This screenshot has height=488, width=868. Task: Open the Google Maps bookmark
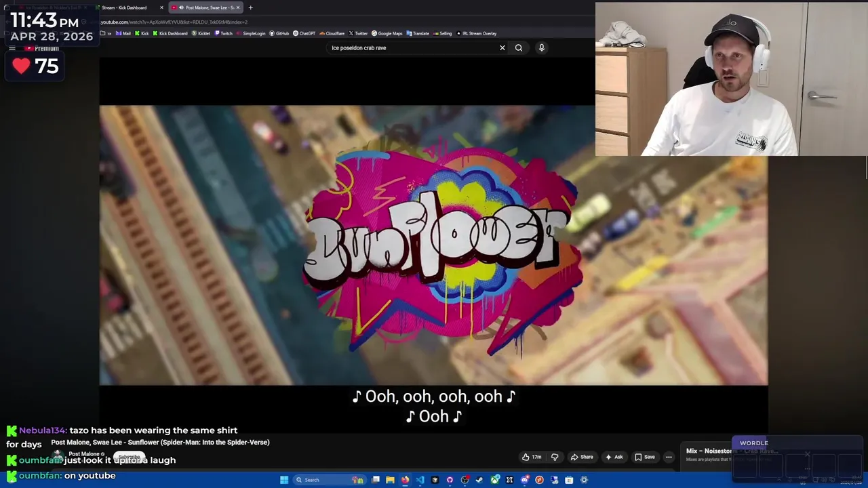click(x=387, y=33)
